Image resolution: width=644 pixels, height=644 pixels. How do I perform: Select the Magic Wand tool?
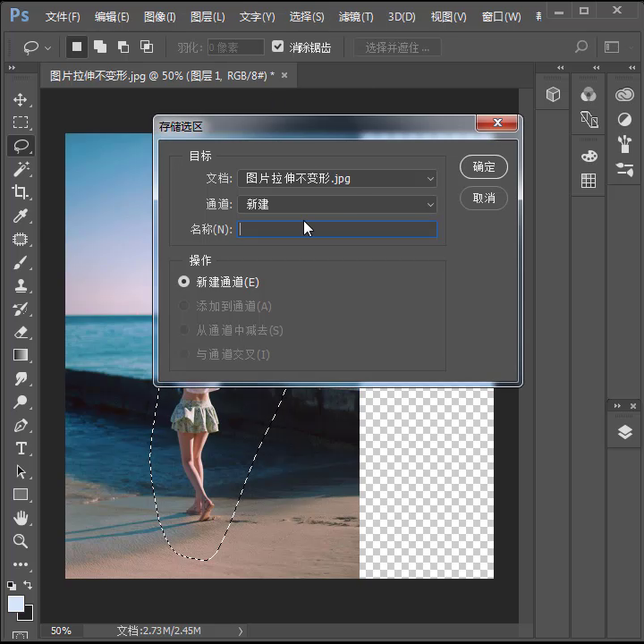[21, 169]
